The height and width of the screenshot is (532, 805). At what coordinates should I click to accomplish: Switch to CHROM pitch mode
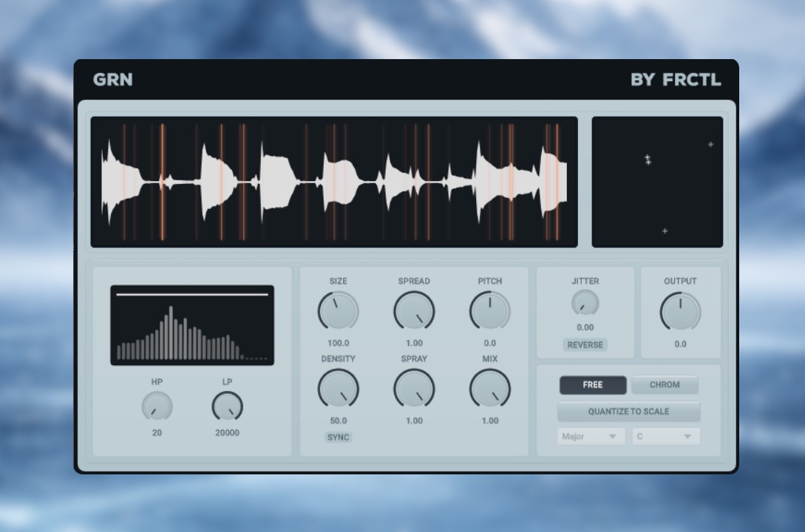pos(665,385)
